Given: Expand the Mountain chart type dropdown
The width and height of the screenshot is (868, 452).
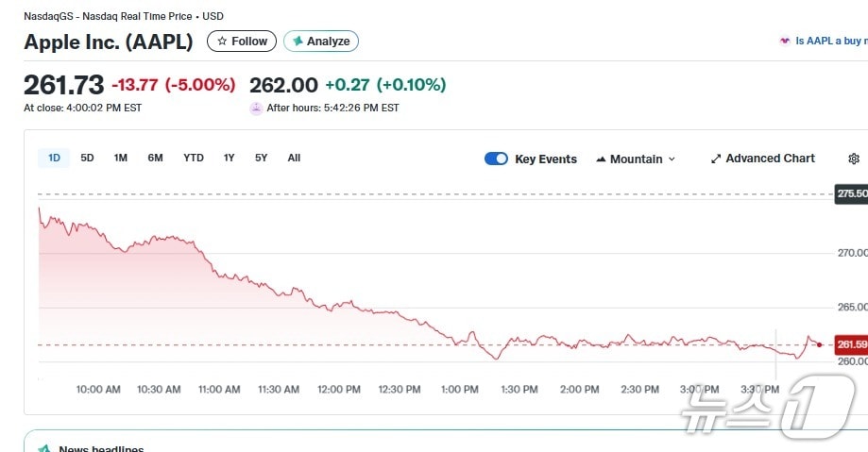Looking at the screenshot, I should (672, 159).
